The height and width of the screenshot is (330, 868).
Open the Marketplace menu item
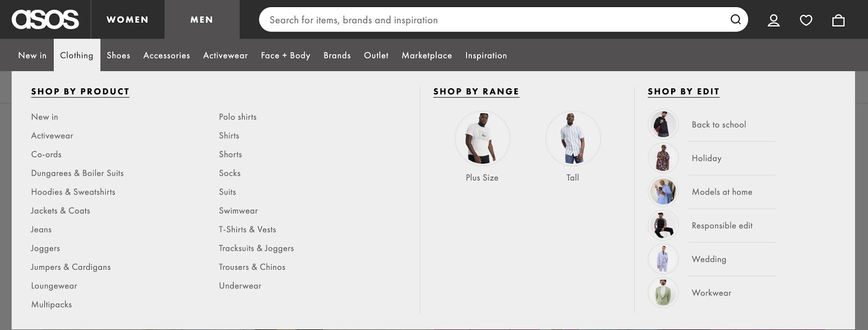pos(426,55)
